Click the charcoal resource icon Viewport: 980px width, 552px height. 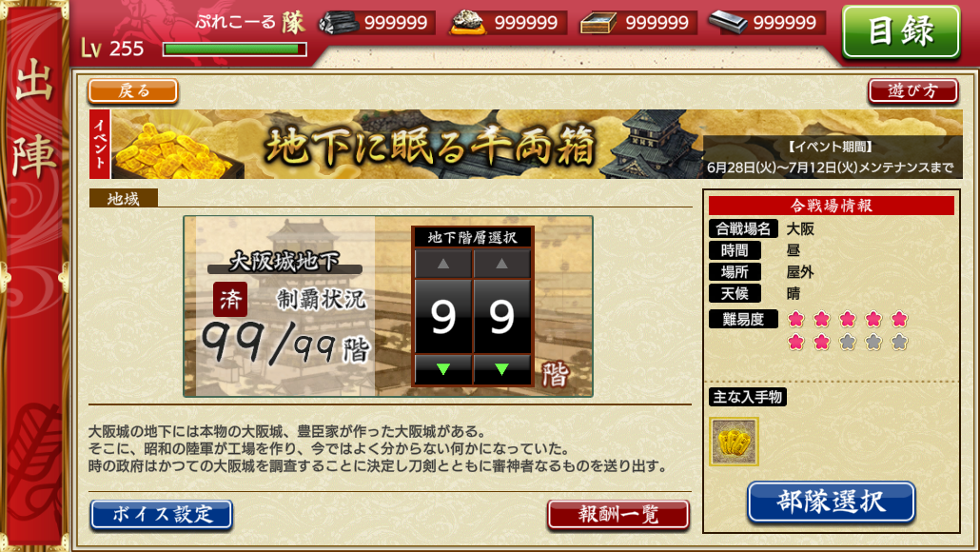[x=338, y=23]
